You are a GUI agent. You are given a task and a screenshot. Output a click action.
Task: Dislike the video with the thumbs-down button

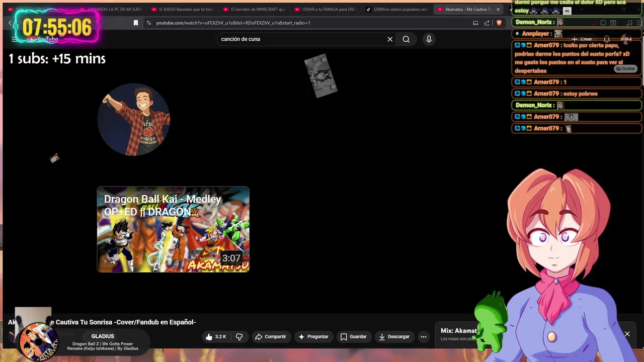pos(239,337)
